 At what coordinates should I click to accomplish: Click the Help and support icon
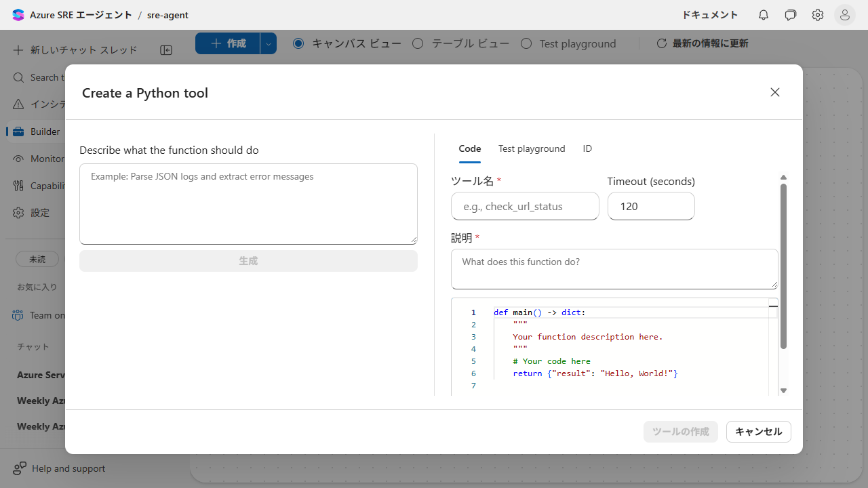coord(20,468)
